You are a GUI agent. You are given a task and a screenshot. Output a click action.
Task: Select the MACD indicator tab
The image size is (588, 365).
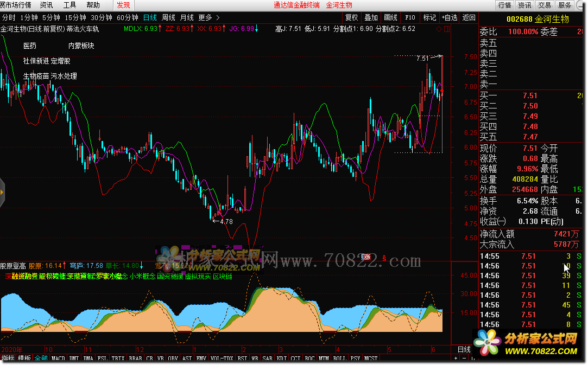pyautogui.click(x=58, y=358)
